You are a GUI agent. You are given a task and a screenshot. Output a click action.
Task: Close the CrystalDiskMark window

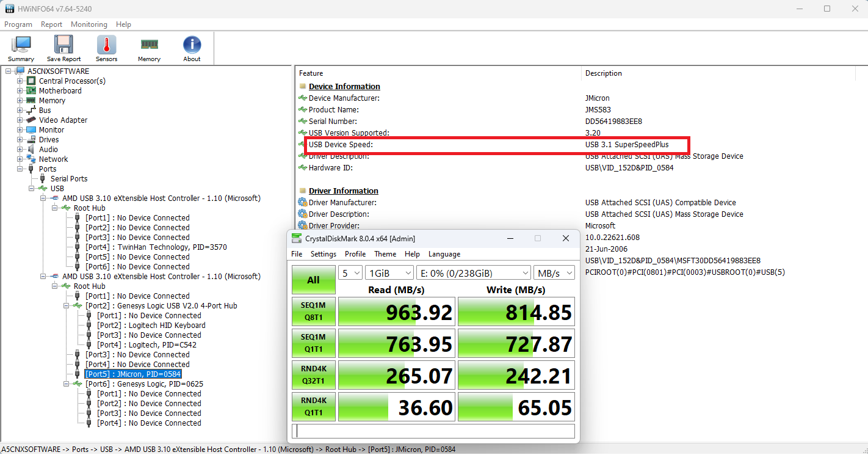[x=566, y=238]
